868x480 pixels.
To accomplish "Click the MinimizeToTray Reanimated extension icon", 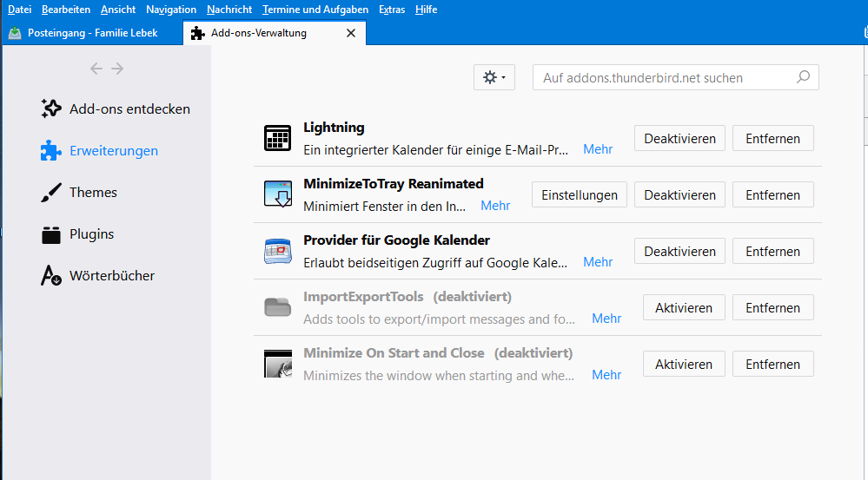I will coord(278,194).
